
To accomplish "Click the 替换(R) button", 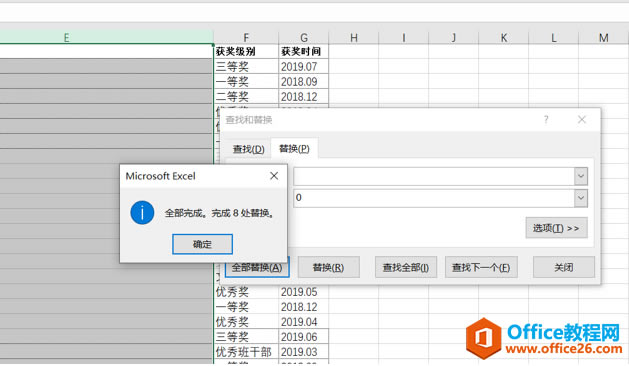I will 329,268.
